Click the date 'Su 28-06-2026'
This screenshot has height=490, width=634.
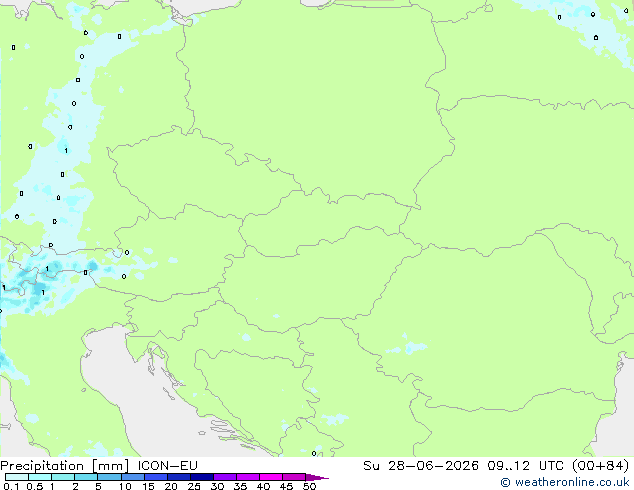tap(421, 465)
